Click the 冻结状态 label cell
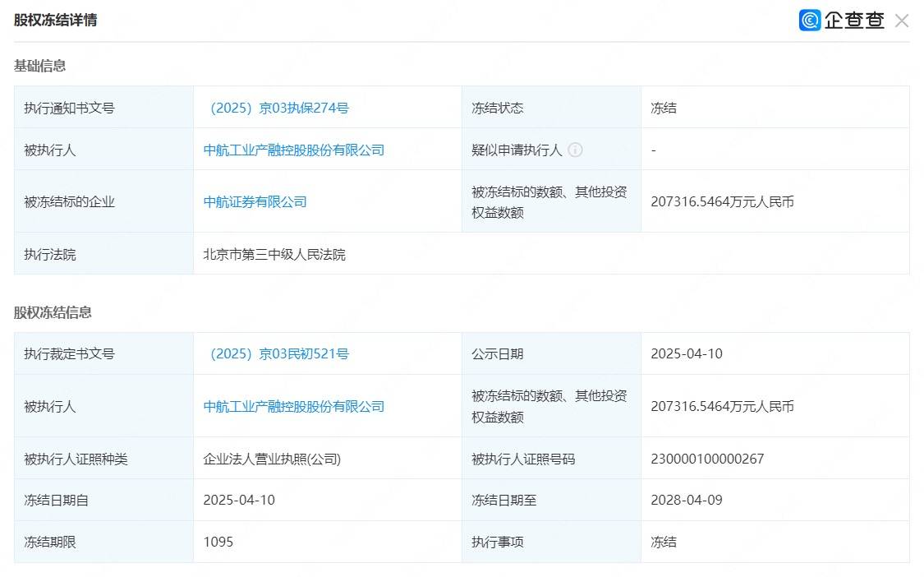This screenshot has height=577, width=924. point(552,108)
